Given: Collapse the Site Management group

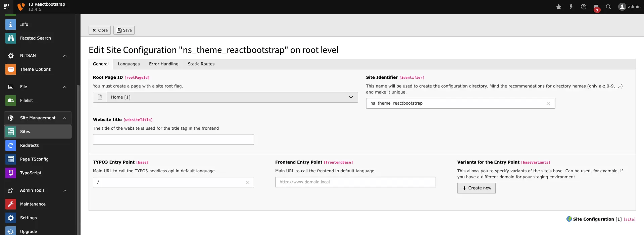Looking at the screenshot, I should click(38, 118).
